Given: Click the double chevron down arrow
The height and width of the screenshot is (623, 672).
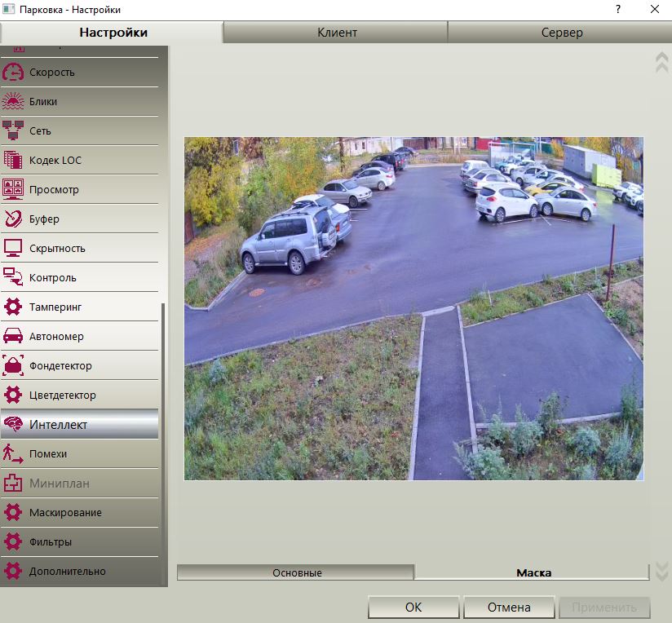Looking at the screenshot, I should pyautogui.click(x=661, y=571).
